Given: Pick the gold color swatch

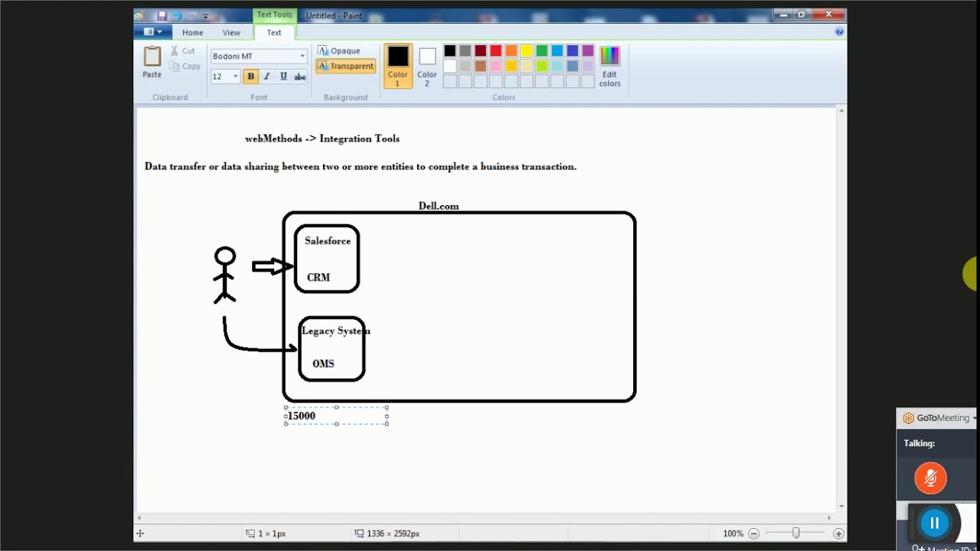Looking at the screenshot, I should 511,67.
